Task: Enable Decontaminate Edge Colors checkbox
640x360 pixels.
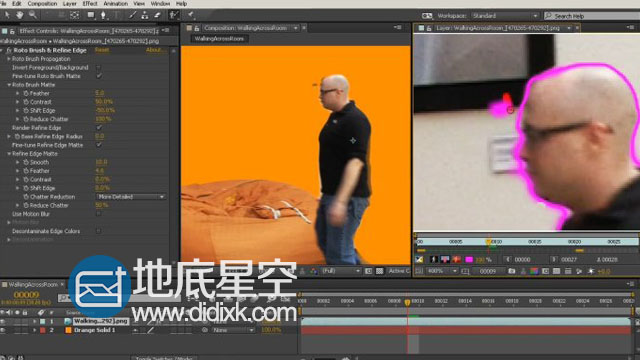Action: coord(99,231)
